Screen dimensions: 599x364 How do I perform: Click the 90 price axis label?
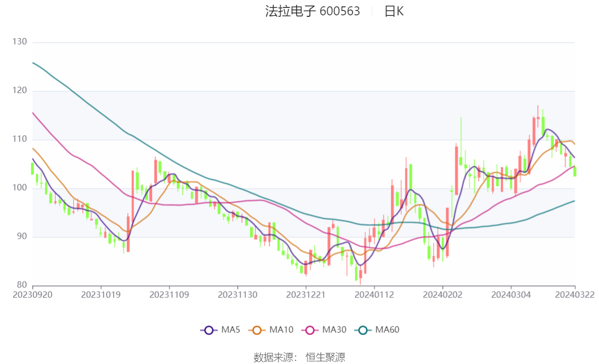tap(22, 236)
